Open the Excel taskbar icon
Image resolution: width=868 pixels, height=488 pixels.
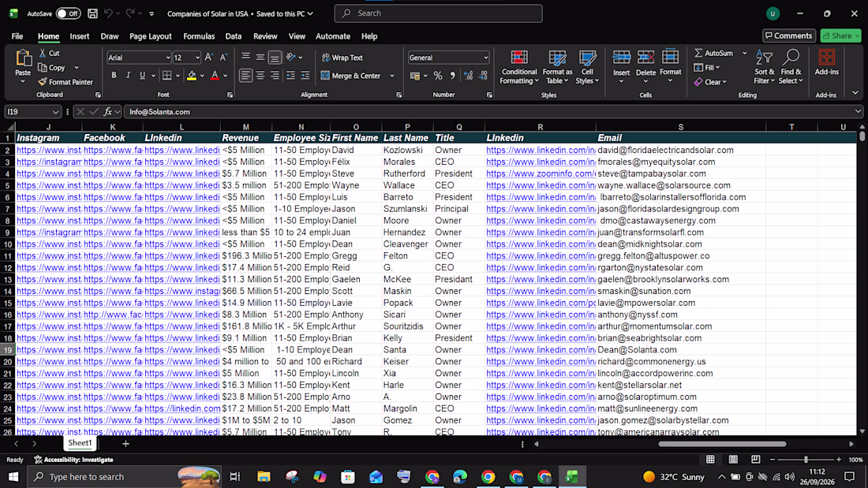pyautogui.click(x=572, y=476)
